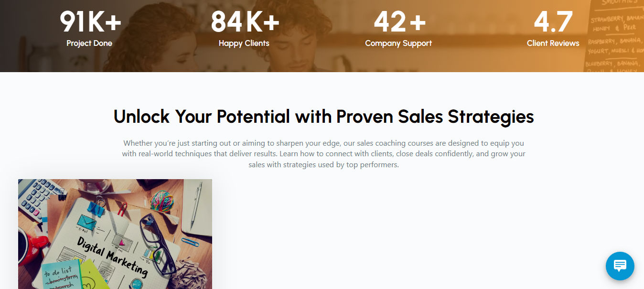The height and width of the screenshot is (289, 644).
Task: Click the 91K+ projects counter
Action: (90, 21)
